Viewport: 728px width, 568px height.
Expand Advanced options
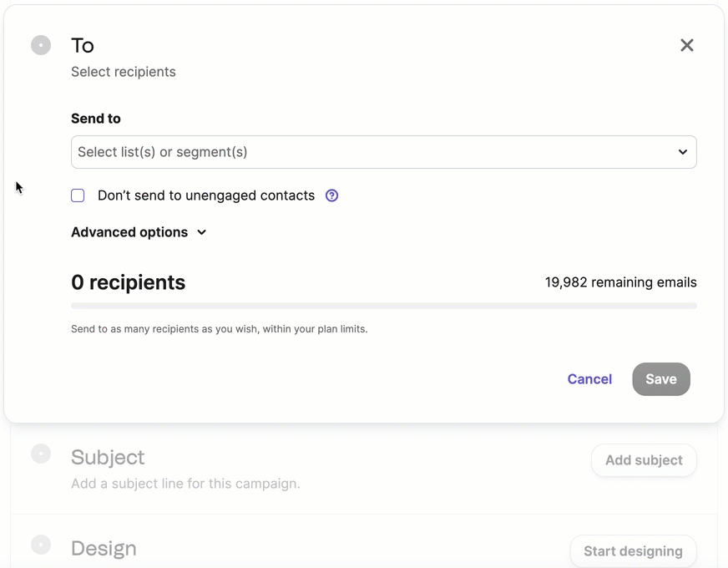click(139, 232)
